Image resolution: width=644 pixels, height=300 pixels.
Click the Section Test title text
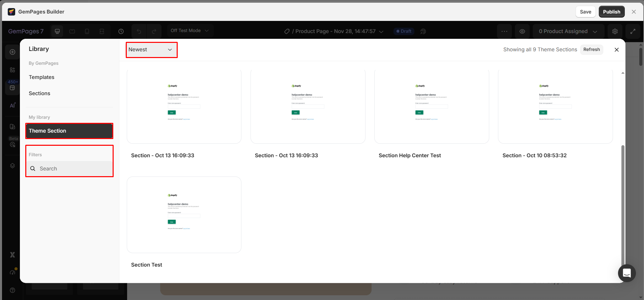(147, 265)
